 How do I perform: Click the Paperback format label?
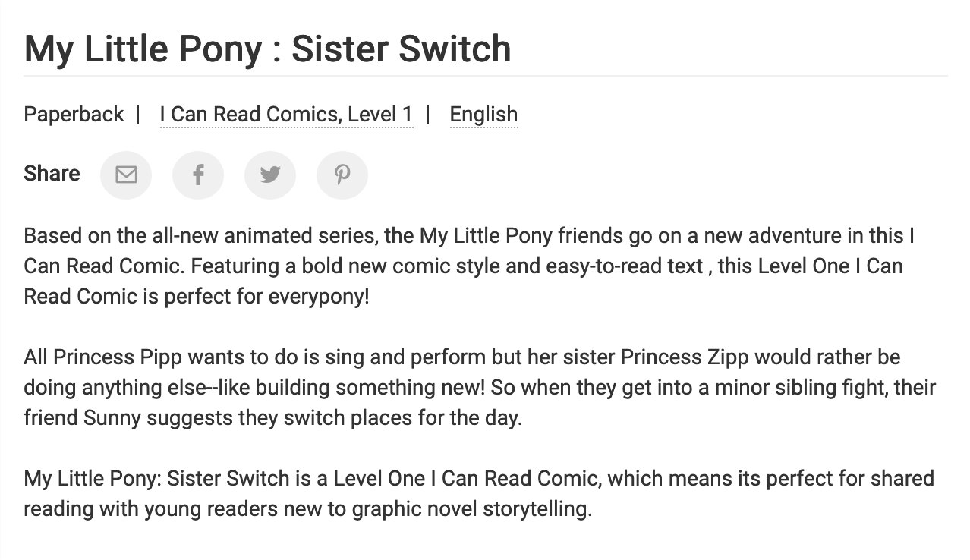74,115
